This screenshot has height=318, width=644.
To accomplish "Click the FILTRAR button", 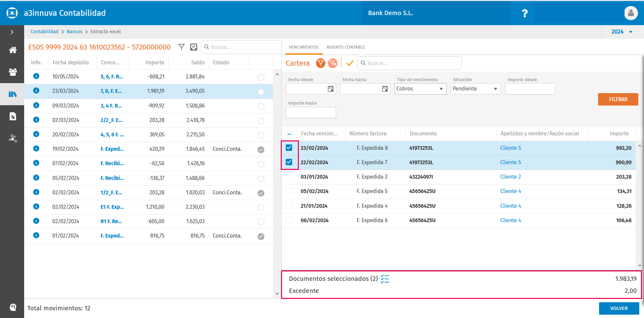I will (x=618, y=99).
